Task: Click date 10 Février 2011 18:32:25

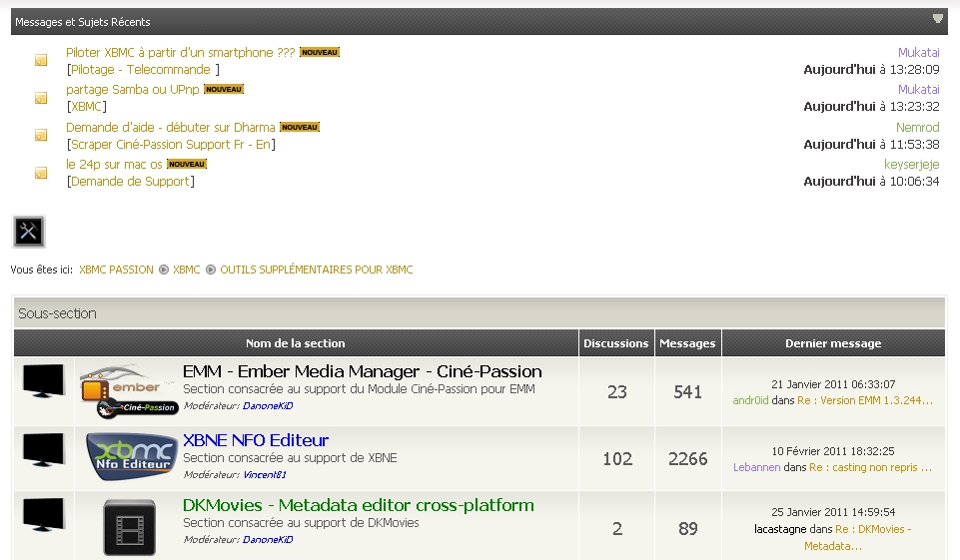Action: click(x=833, y=451)
